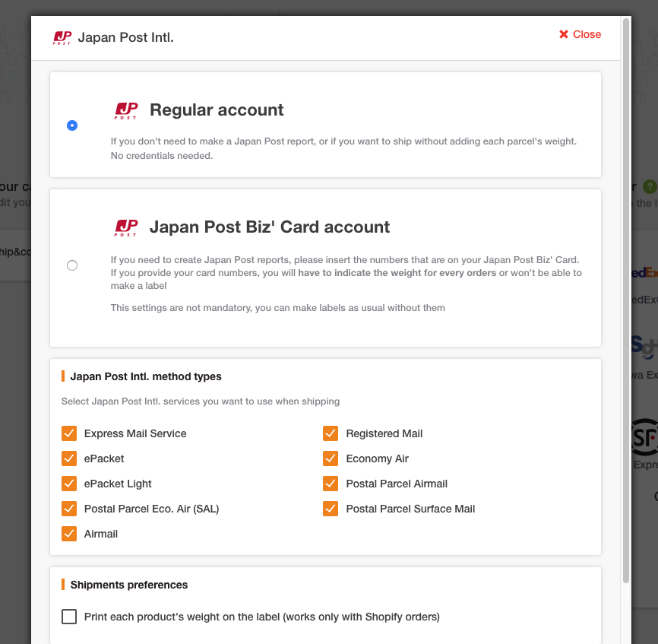
Task: Click the Japan Post logo in dialog header
Action: pyautogui.click(x=62, y=38)
